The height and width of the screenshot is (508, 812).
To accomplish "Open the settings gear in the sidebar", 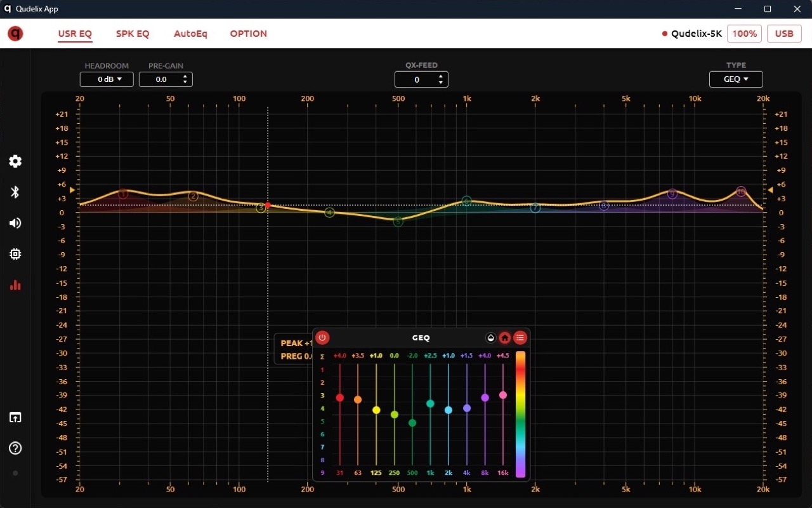I will (15, 161).
